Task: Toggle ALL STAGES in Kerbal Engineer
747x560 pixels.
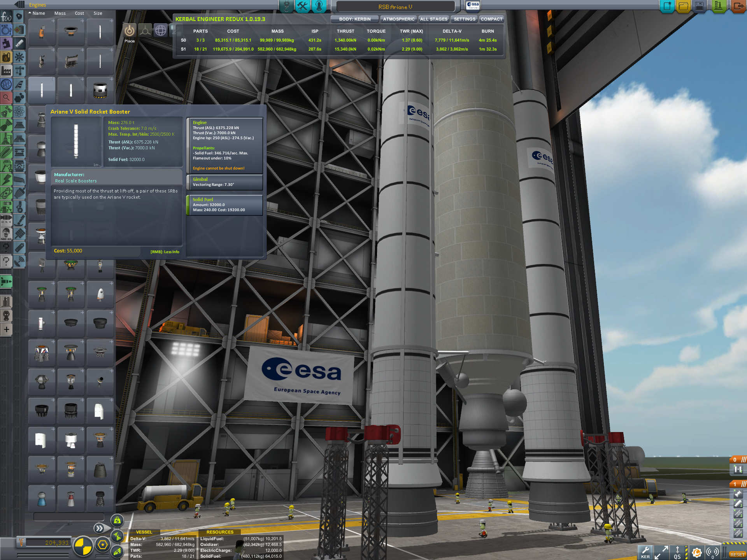Action: click(434, 19)
